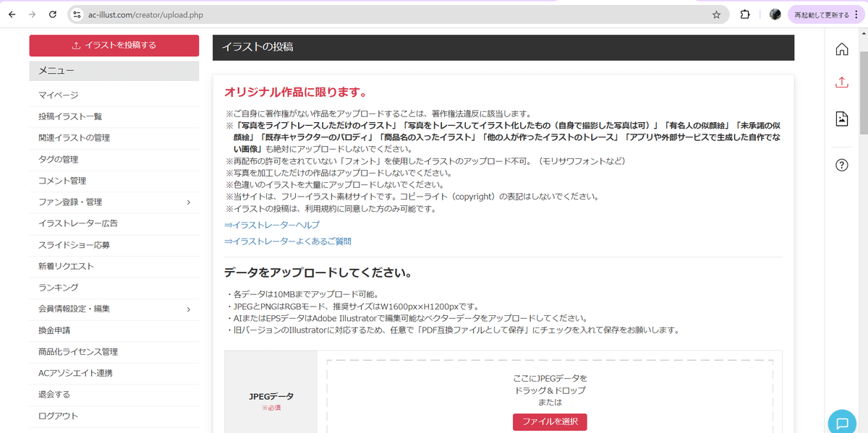Viewport: 868px width, 433px height.
Task: Open 商品化ライセンス管理 menu item
Action: coord(114,351)
